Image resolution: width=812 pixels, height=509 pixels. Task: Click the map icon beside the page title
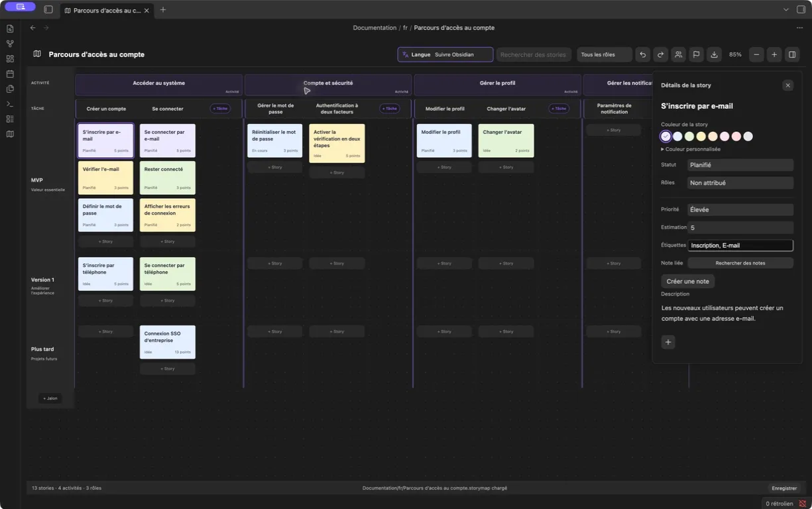coord(37,54)
